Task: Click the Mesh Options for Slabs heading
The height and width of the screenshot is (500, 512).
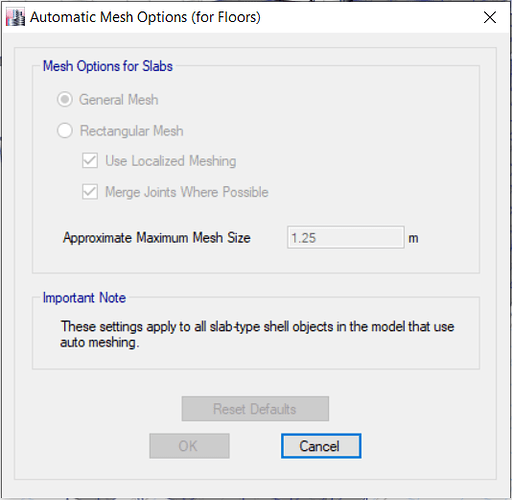Action: pos(108,66)
